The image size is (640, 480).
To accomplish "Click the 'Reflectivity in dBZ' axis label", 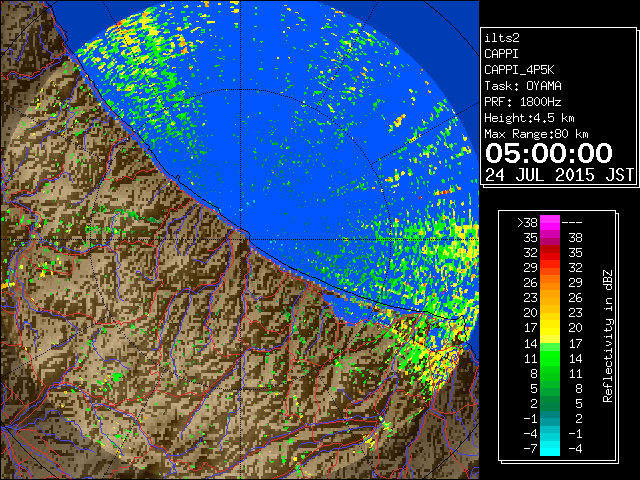I will (608, 336).
